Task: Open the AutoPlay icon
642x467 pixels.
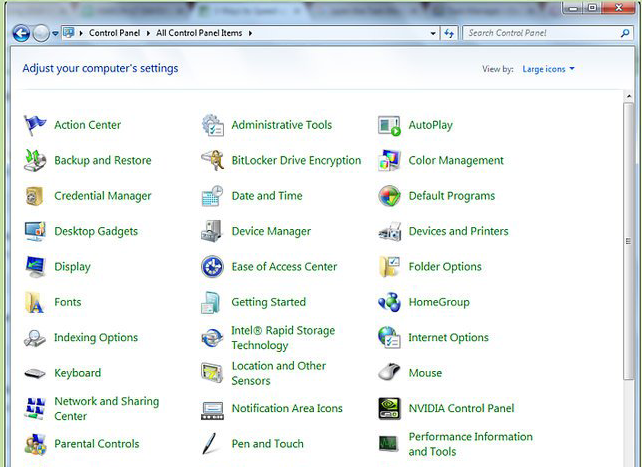Action: tap(389, 125)
